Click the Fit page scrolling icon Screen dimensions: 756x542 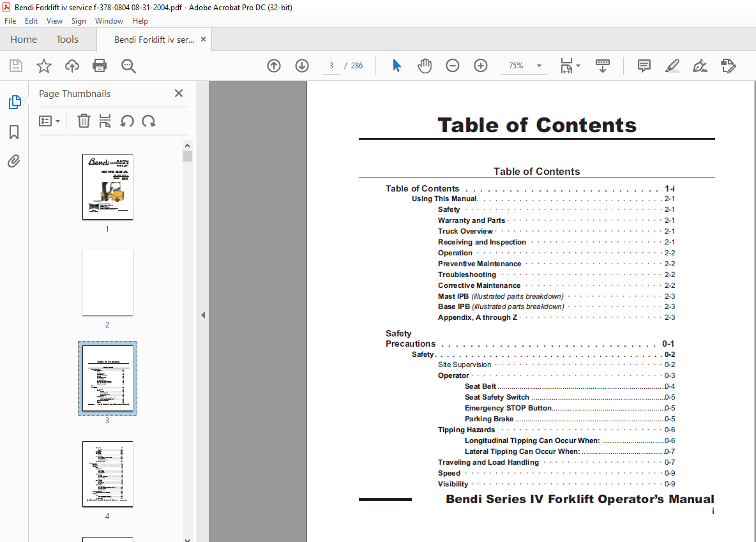point(566,66)
